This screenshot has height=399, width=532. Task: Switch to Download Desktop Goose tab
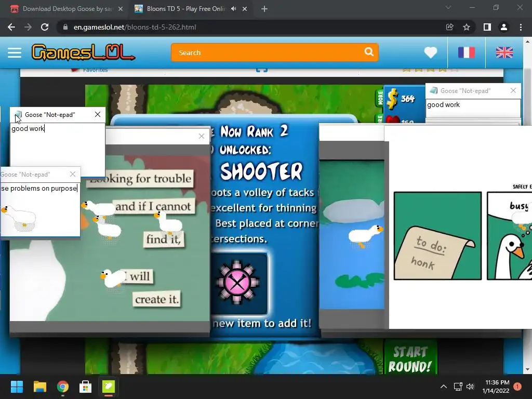pos(67,9)
